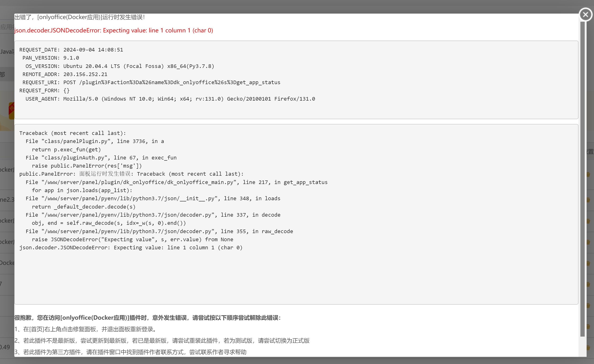Viewport: 594px width, 364px height.
Task: Click the 'obj, end = self.raw_decode' line
Action: (x=109, y=223)
